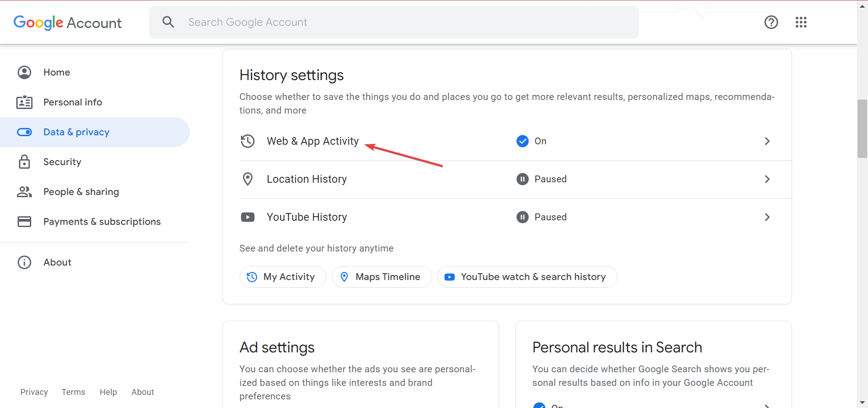Click the People & sharing icon
The image size is (868, 408).
(24, 192)
